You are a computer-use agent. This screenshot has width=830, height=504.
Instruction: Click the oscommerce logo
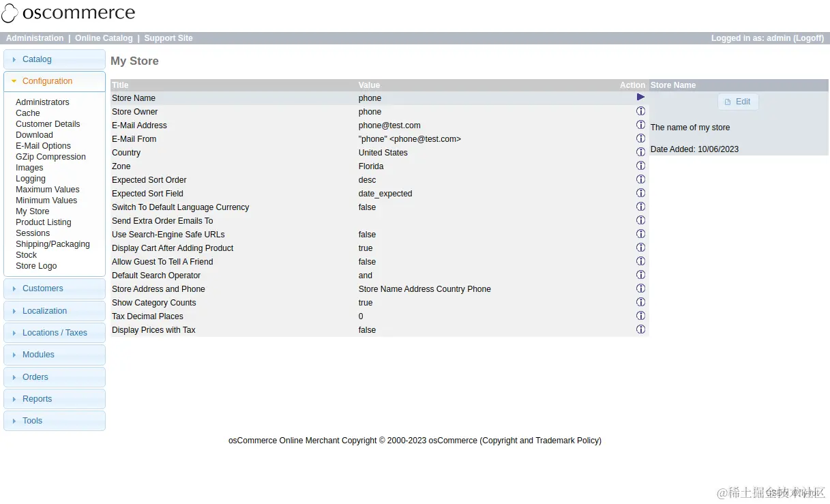(68, 13)
